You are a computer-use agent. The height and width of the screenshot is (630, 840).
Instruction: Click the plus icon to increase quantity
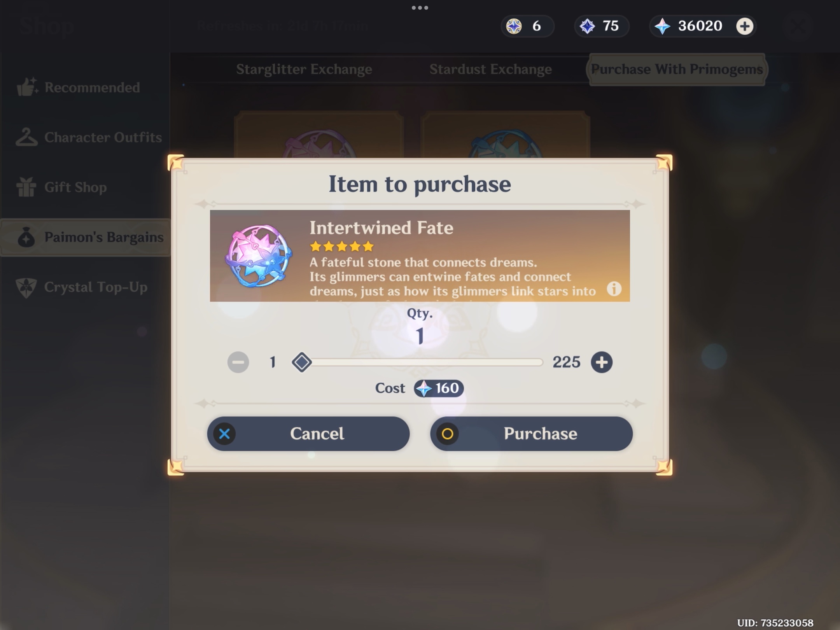tap(602, 362)
